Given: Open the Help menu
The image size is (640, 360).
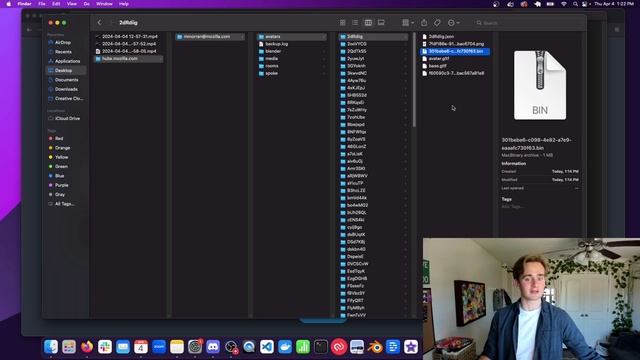Looking at the screenshot, I should (x=124, y=4).
